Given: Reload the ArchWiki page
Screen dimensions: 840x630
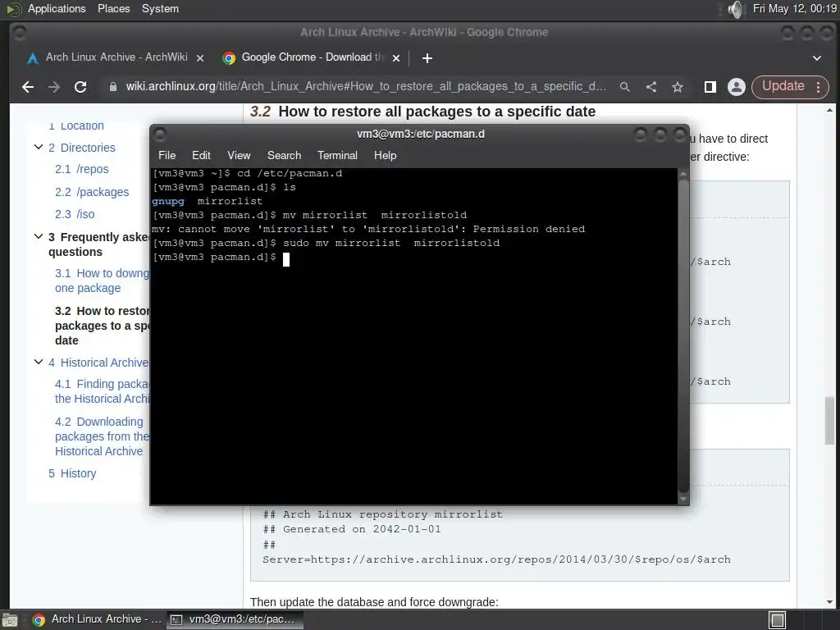Looking at the screenshot, I should 80,87.
